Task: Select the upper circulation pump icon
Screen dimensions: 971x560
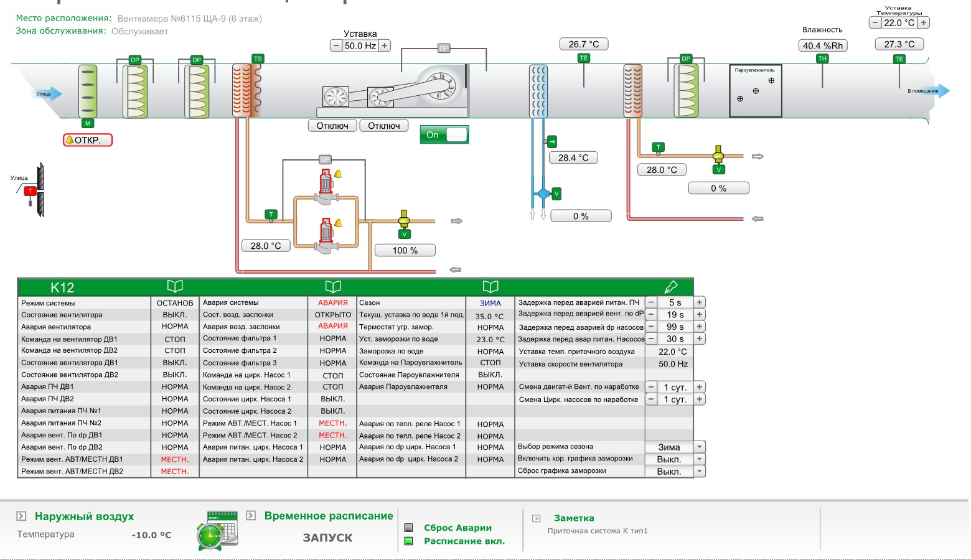Action: [x=326, y=187]
